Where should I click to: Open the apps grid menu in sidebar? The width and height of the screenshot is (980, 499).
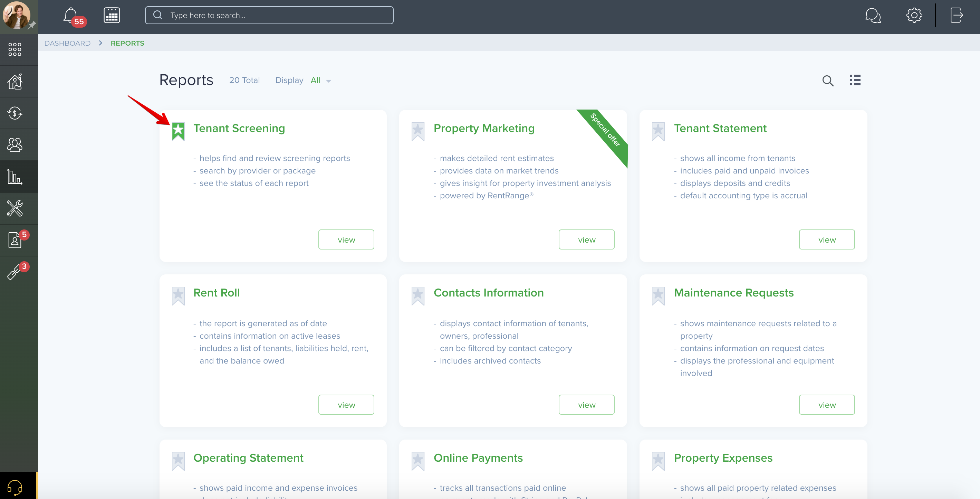click(x=15, y=49)
